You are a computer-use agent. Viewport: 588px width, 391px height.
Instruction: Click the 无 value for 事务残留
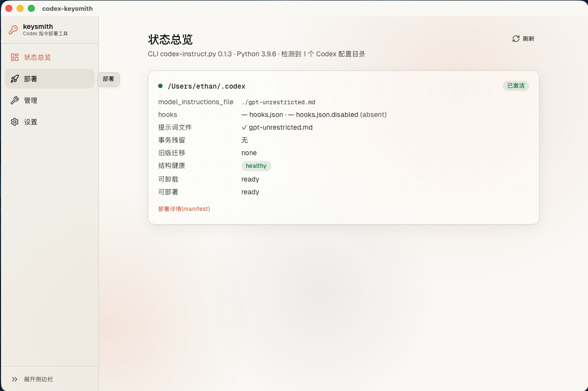click(245, 140)
